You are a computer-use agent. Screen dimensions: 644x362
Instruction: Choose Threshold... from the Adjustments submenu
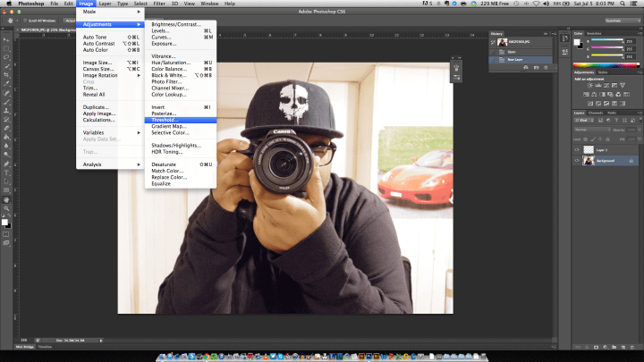165,119
